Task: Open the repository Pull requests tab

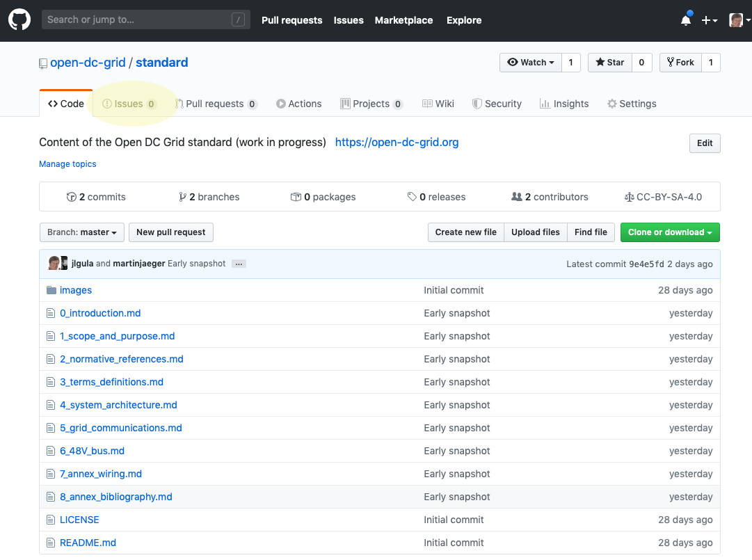Action: (216, 104)
